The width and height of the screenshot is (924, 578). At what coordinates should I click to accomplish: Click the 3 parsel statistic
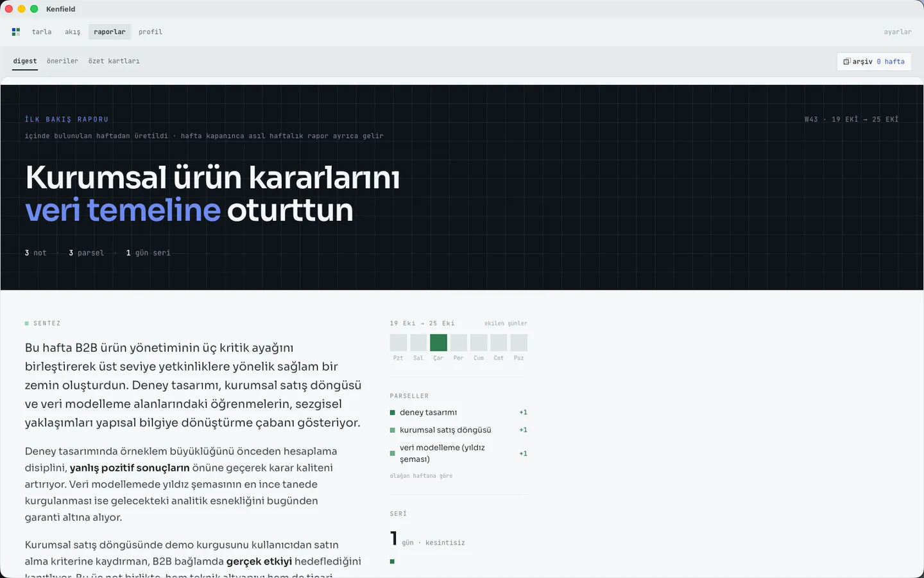tap(86, 253)
